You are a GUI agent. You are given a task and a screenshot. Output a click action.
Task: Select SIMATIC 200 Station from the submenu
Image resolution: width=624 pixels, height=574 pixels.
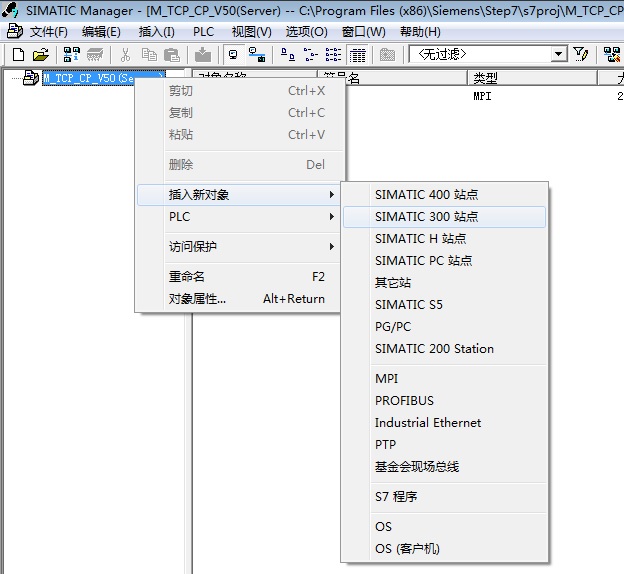(444, 349)
